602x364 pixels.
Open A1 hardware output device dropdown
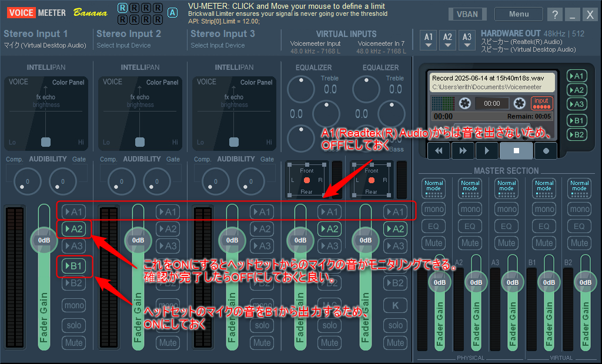[x=429, y=41]
